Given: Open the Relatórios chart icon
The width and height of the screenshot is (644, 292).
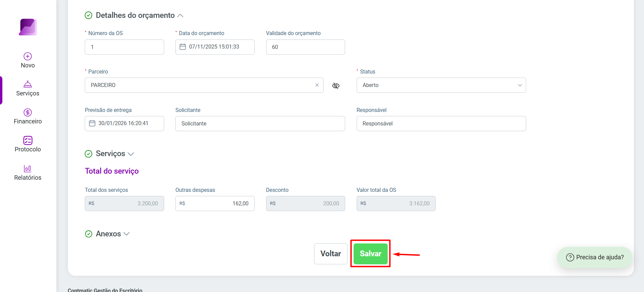Looking at the screenshot, I should 28,168.
